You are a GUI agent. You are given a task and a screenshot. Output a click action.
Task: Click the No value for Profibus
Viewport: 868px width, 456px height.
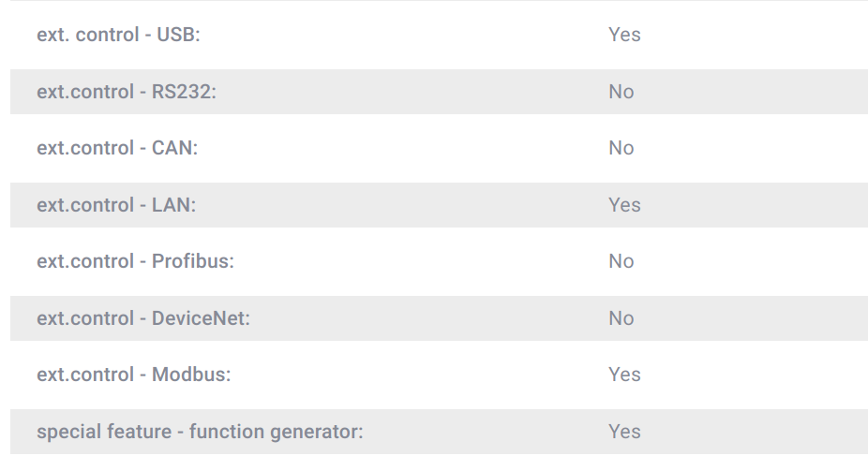tap(621, 261)
